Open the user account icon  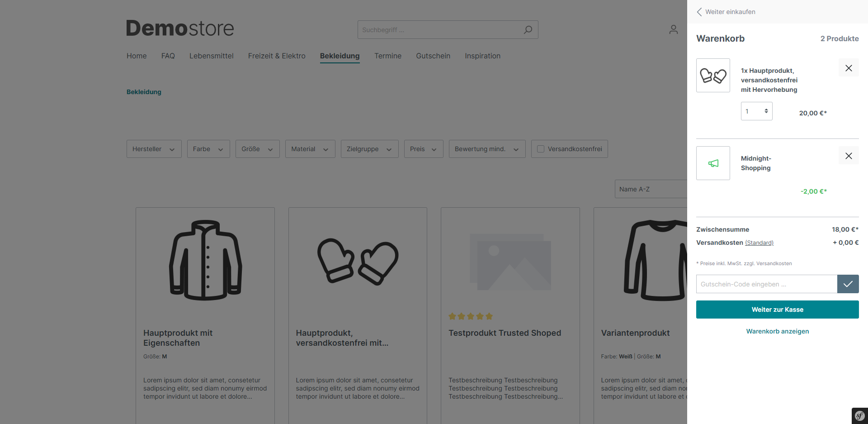click(x=673, y=30)
